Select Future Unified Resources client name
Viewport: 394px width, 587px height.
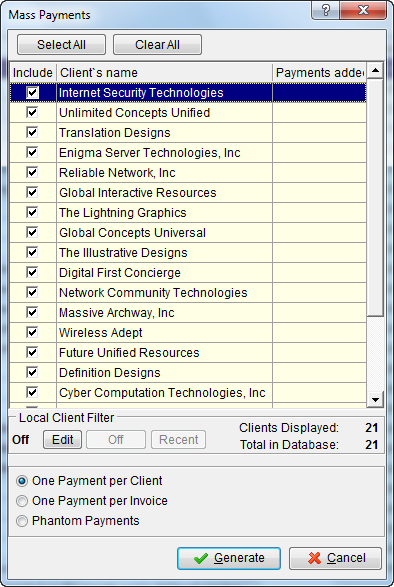coord(129,353)
